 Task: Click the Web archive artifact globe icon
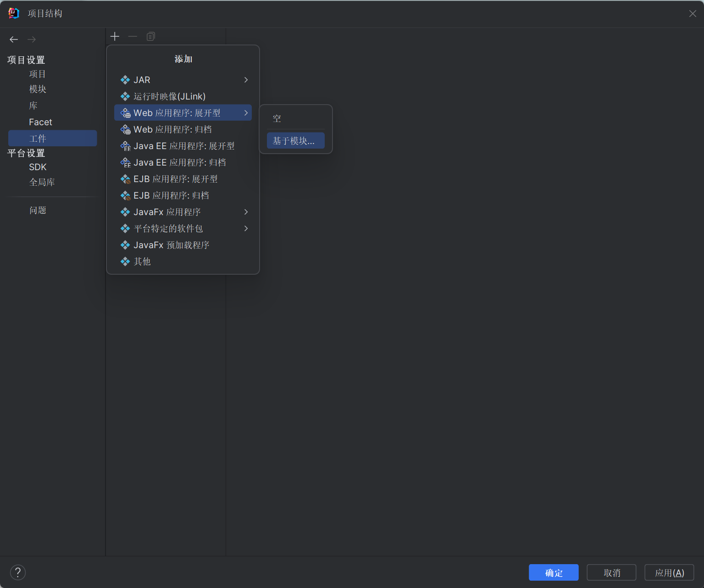126,129
